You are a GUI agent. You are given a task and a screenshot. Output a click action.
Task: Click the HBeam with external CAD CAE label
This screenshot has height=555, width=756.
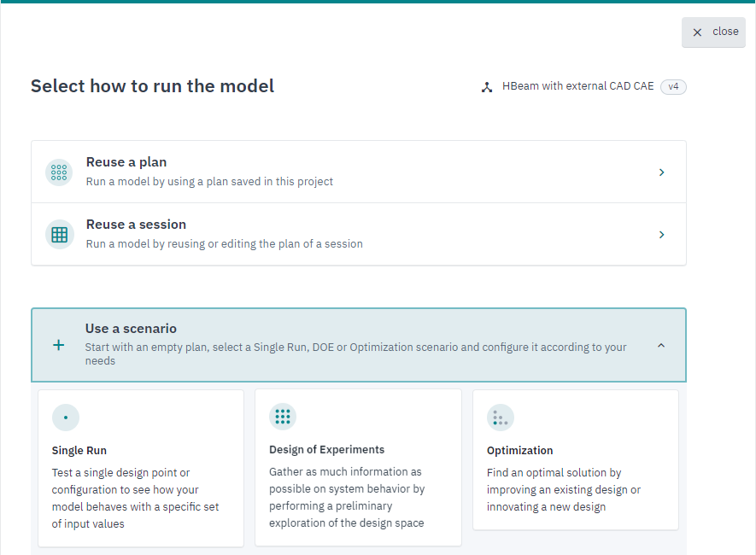point(577,85)
